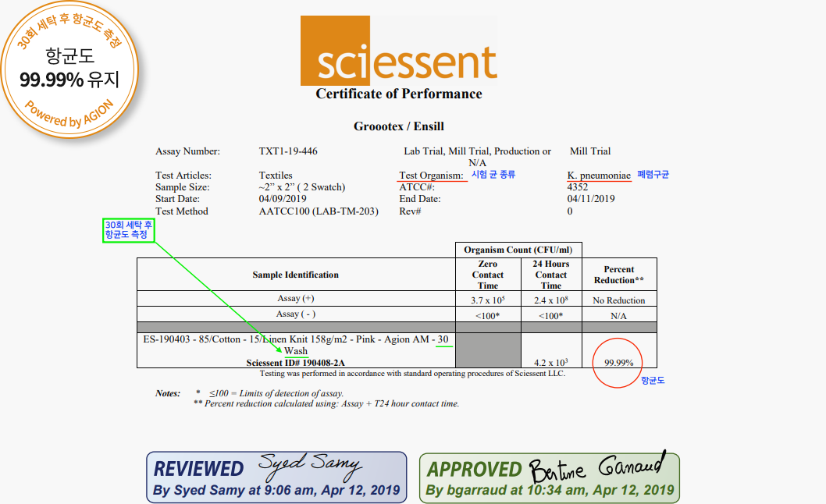The height and width of the screenshot is (504, 826).
Task: Click the handwritten signature in the APPROVED stamp
Action: tap(598, 467)
